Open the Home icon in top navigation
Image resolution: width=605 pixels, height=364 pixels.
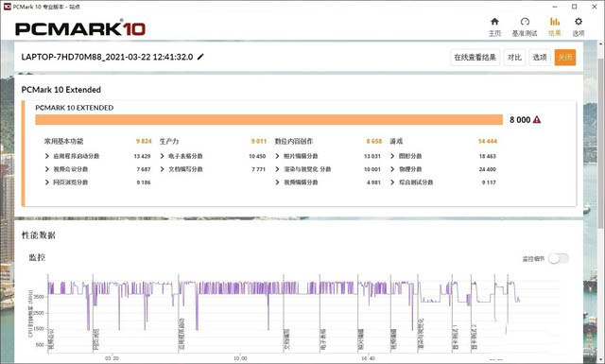click(494, 22)
